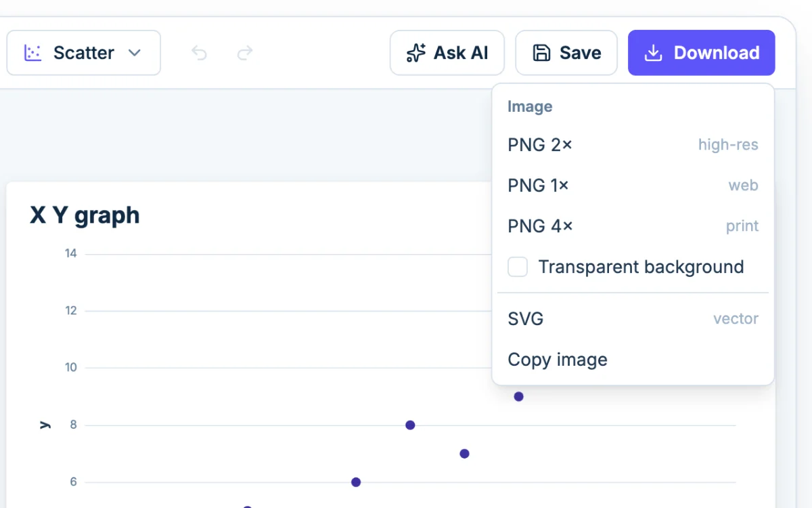This screenshot has width=812, height=508.
Task: Click the scatter point at y value 7
Action: [x=464, y=454]
